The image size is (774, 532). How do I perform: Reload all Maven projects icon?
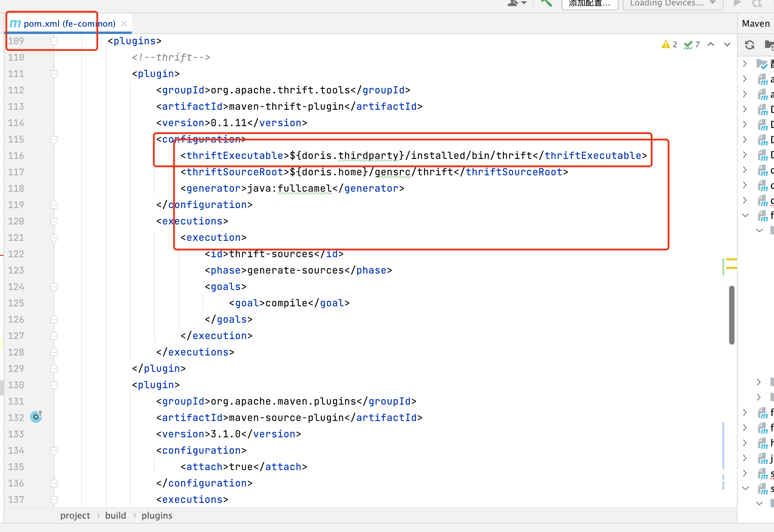(x=749, y=45)
